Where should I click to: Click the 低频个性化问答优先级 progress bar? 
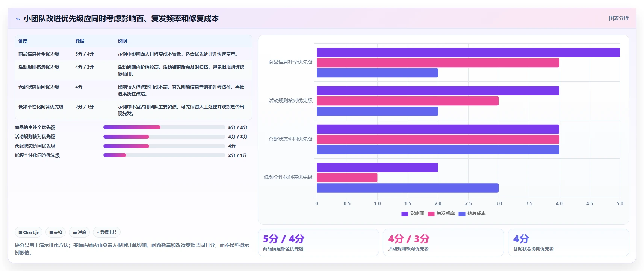click(164, 155)
